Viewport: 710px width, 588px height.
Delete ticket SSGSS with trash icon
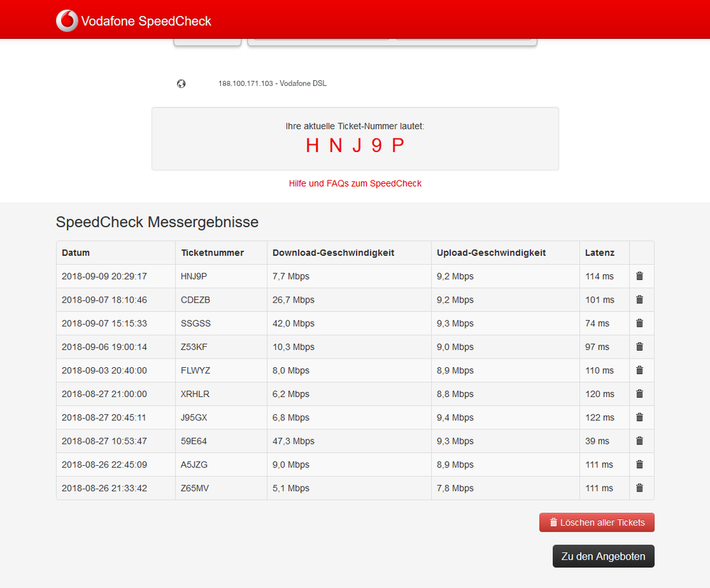point(640,323)
